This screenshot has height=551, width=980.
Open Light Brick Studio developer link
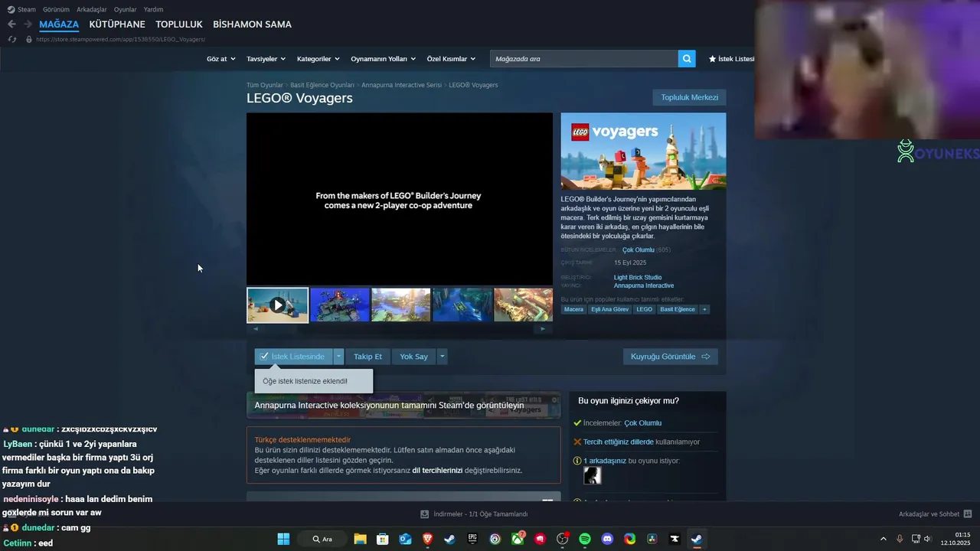point(638,277)
